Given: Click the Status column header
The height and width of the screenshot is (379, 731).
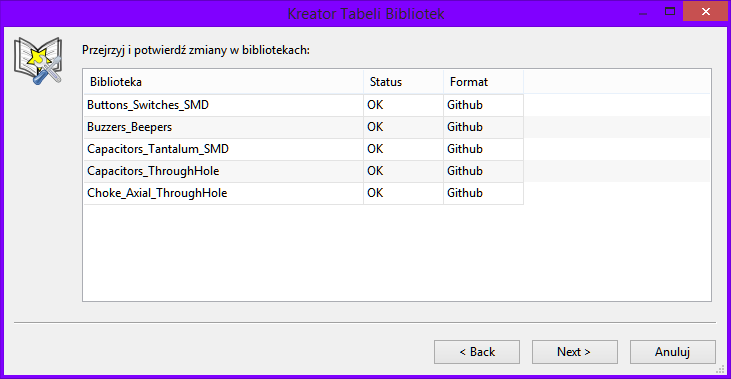Looking at the screenshot, I should (x=403, y=82).
